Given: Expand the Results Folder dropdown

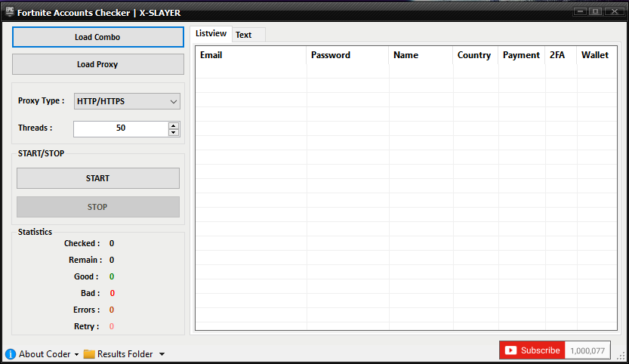Looking at the screenshot, I should click(x=162, y=354).
